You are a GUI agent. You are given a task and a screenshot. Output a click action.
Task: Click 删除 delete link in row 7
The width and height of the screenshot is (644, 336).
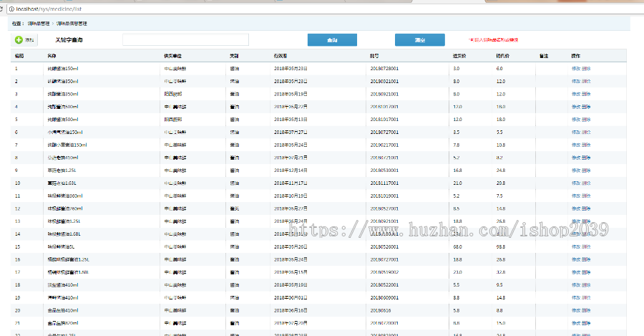(x=586, y=145)
